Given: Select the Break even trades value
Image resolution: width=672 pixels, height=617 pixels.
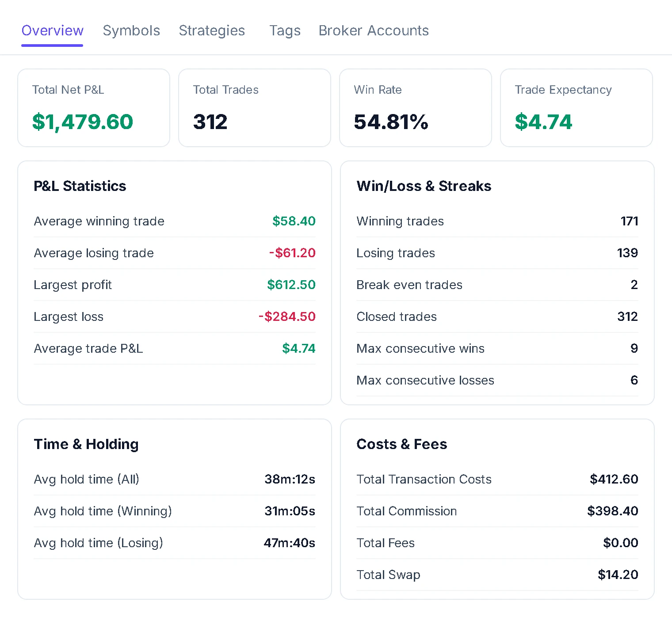Looking at the screenshot, I should pyautogui.click(x=634, y=285).
